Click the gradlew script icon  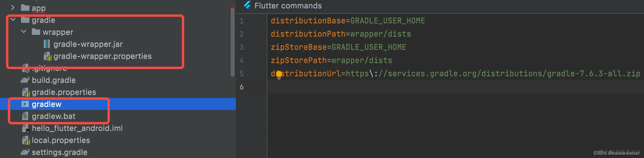point(25,104)
